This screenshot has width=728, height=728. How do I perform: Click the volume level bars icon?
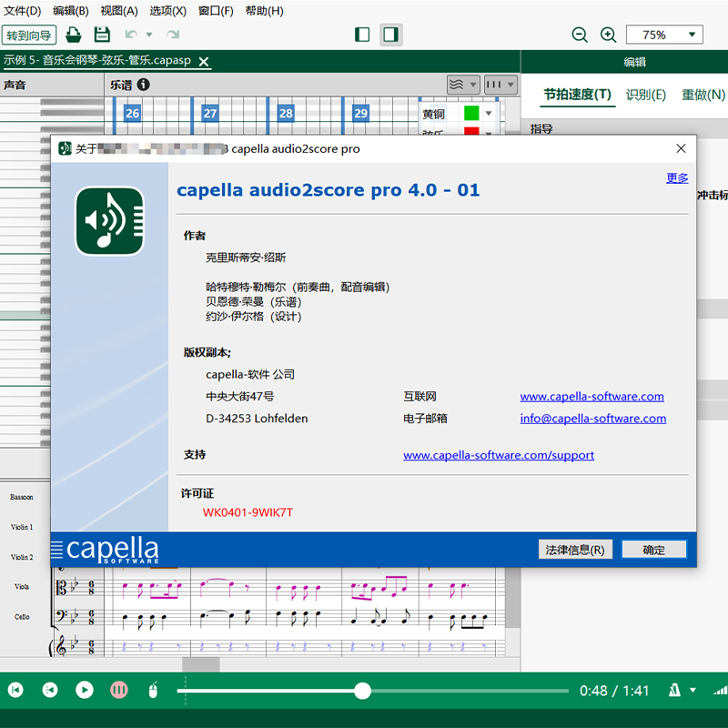point(720,691)
